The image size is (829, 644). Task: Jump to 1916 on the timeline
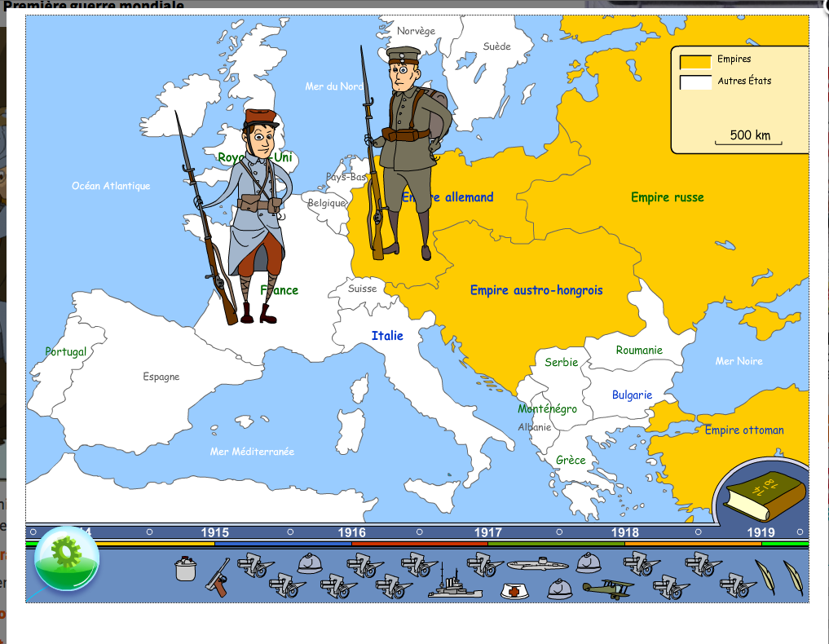[351, 532]
